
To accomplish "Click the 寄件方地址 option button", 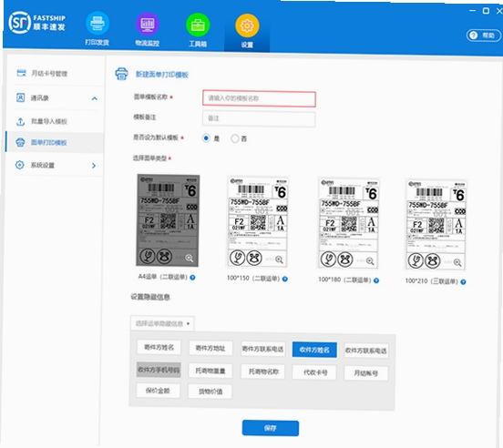I will (210, 348).
